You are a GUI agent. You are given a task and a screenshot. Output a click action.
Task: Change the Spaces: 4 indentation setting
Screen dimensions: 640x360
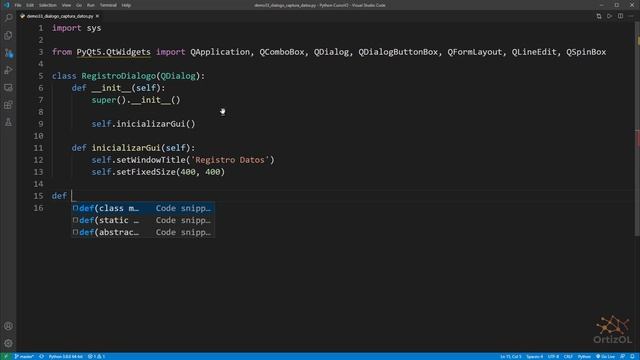(x=534, y=356)
